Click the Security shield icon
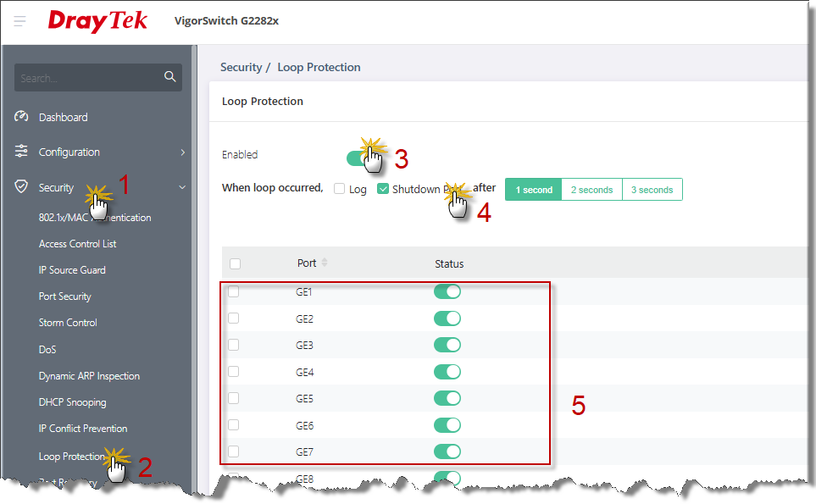 (x=22, y=187)
